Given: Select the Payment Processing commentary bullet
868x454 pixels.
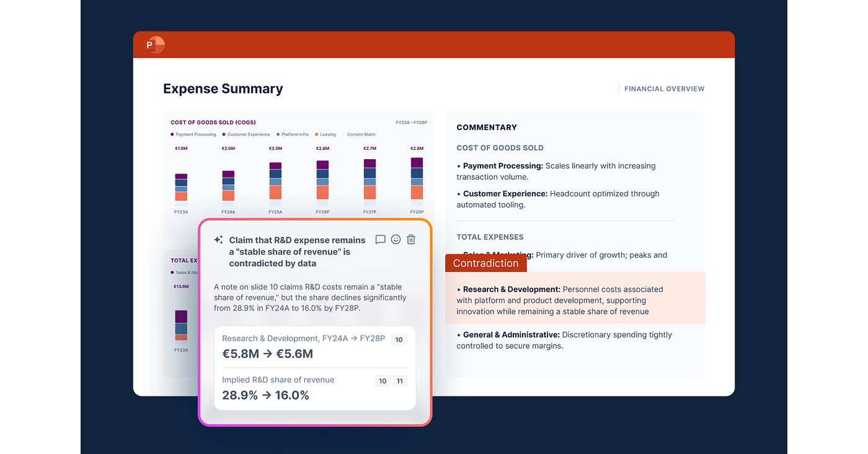Looking at the screenshot, I should (x=556, y=172).
